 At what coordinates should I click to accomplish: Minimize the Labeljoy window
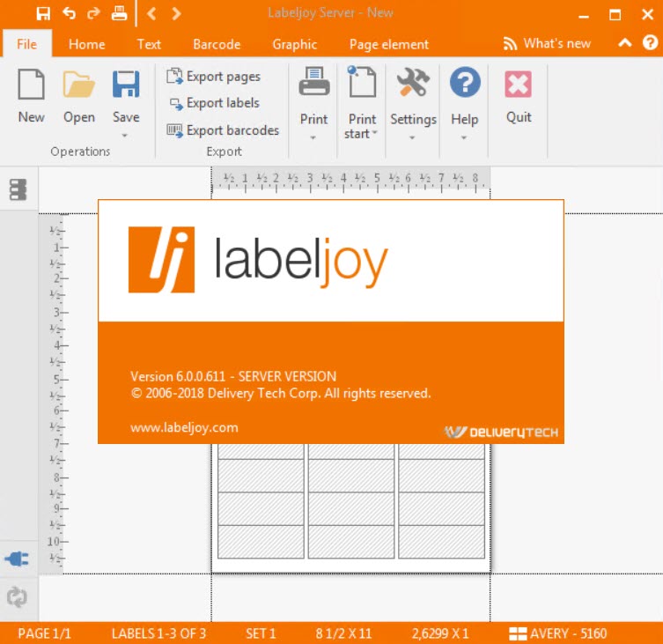[584, 16]
